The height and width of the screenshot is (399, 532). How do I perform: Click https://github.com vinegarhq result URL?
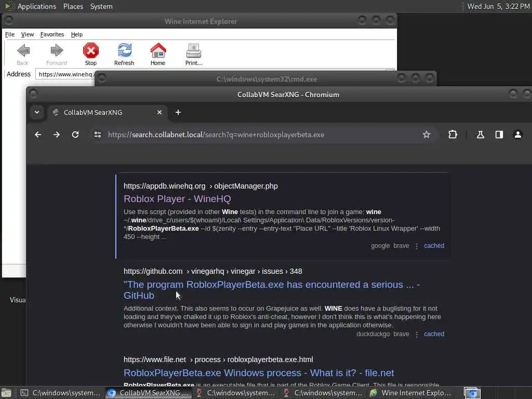click(212, 271)
